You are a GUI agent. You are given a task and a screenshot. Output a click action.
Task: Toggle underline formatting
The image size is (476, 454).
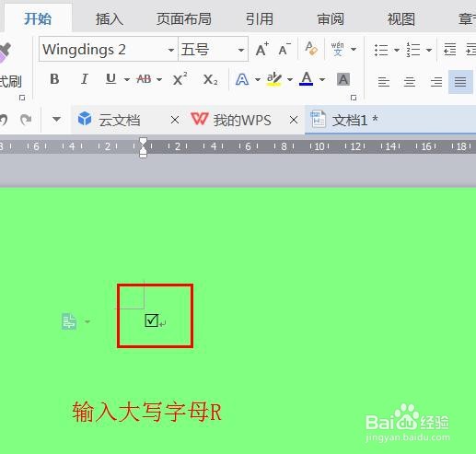[x=110, y=79]
